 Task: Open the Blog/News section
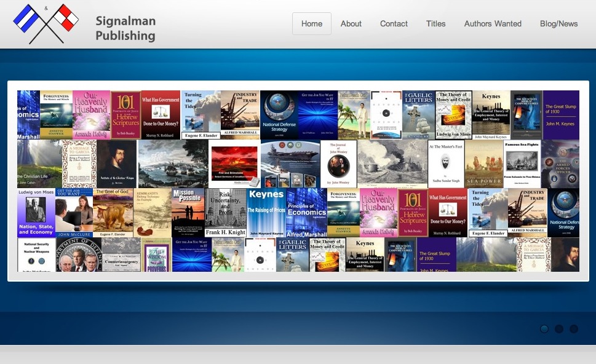point(558,23)
